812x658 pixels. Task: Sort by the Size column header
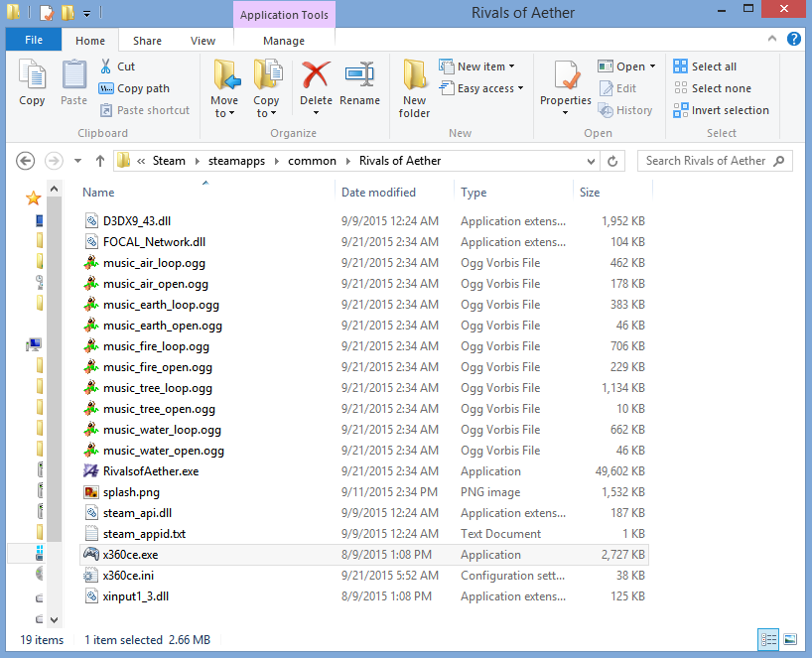click(x=612, y=193)
